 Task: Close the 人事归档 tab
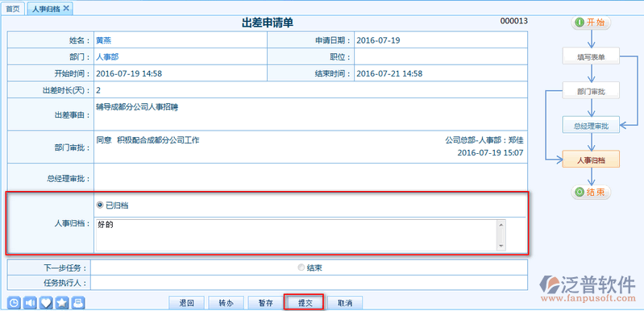click(x=66, y=8)
